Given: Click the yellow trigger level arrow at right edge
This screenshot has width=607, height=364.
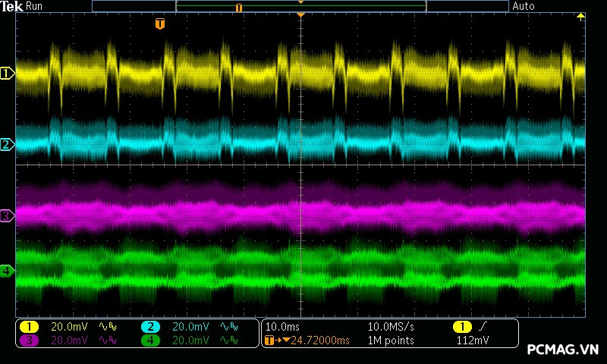Looking at the screenshot, I should 581,16.
